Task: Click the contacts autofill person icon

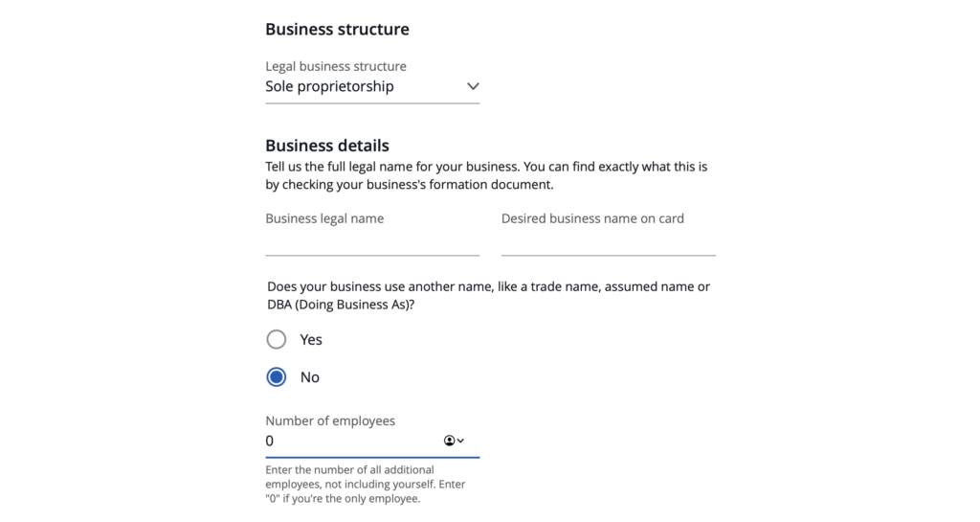Action: click(x=449, y=441)
